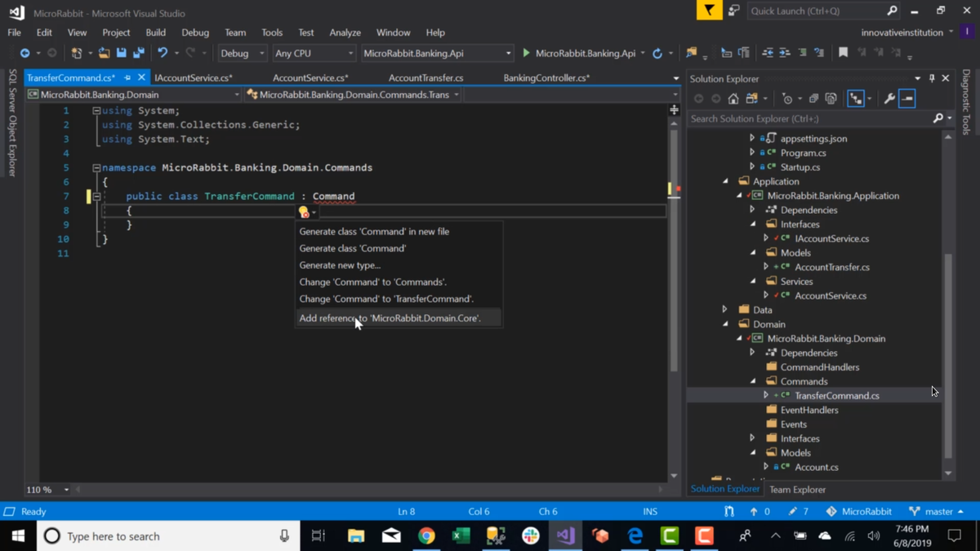Click the Navigate Backward arrow in toolbar
Screen dimensions: 980x551
[24, 53]
